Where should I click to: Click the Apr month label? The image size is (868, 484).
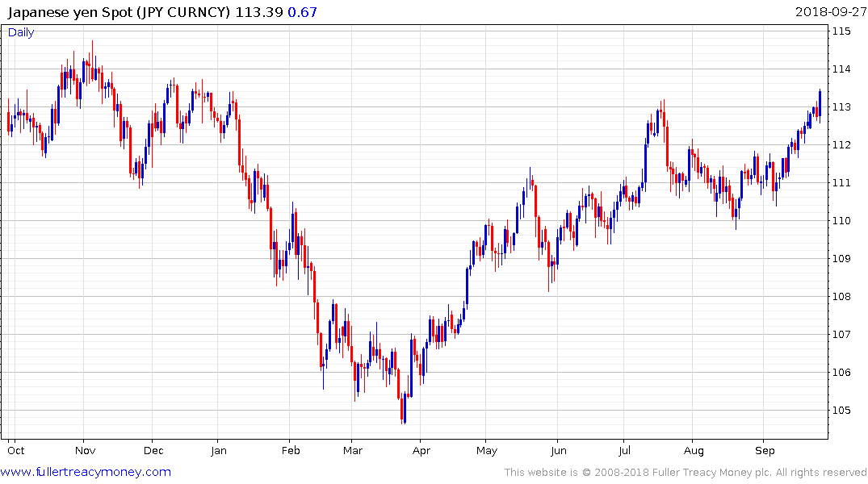click(421, 451)
